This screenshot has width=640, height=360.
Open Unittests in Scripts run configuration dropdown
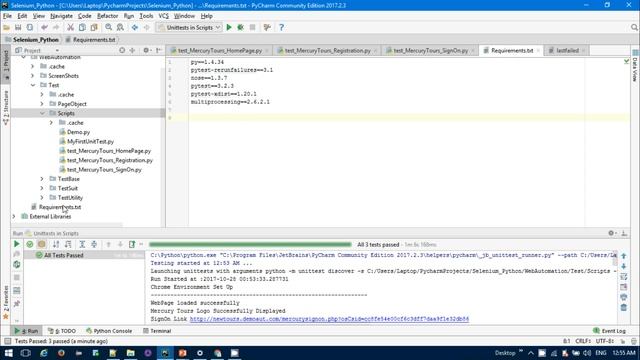pyautogui.click(x=189, y=27)
